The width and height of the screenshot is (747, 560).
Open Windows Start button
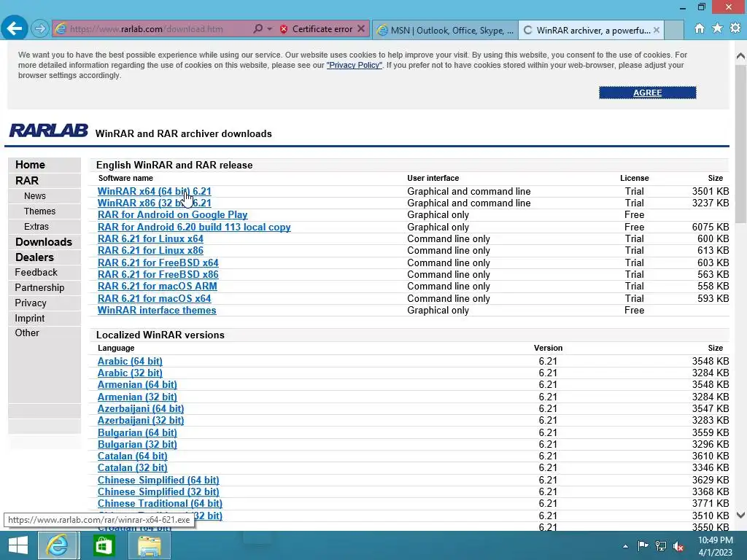(x=18, y=545)
